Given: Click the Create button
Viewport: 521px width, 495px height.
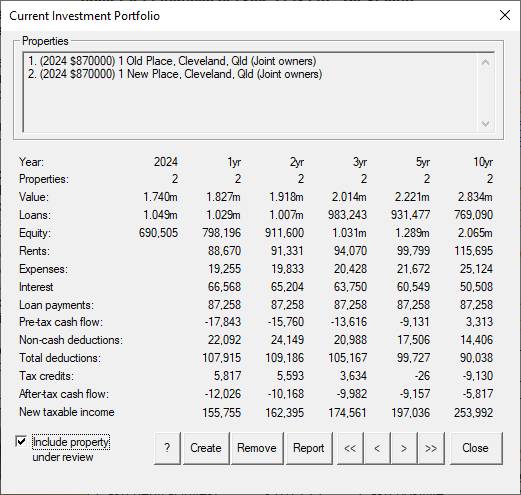Looking at the screenshot, I should 206,448.
